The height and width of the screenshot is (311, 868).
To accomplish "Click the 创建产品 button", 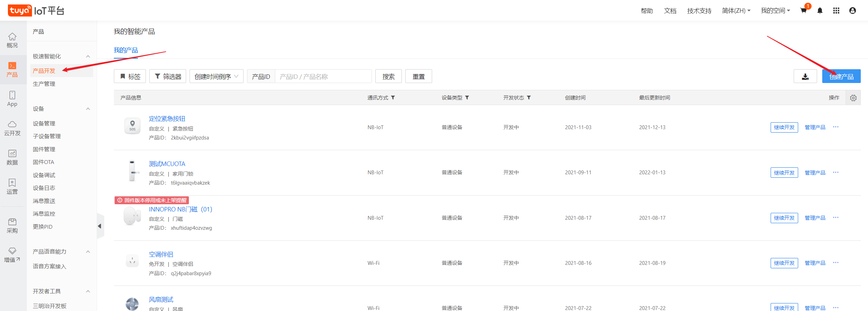I will click(x=841, y=76).
